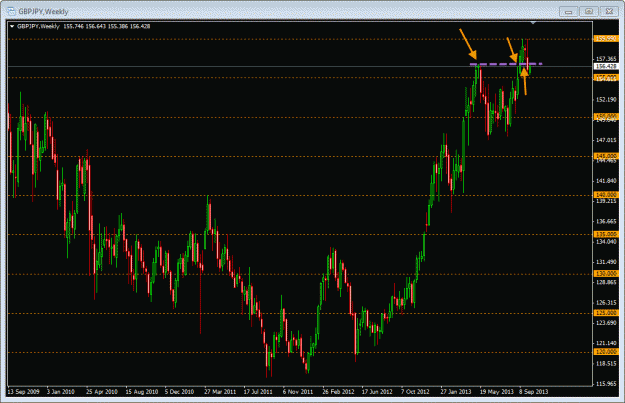Click the 7 Oct 2012 date label
The width and height of the screenshot is (625, 403).
tap(415, 392)
